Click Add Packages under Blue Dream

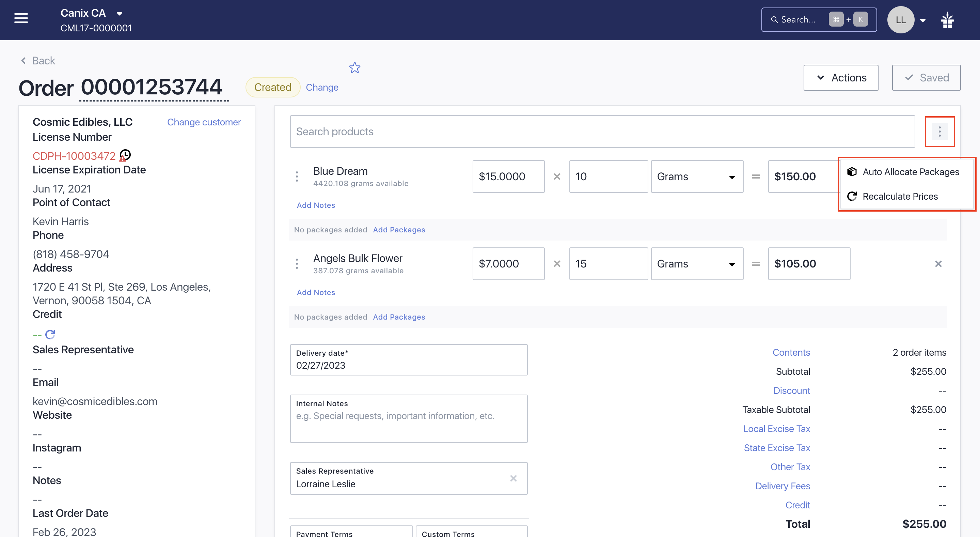pos(399,230)
